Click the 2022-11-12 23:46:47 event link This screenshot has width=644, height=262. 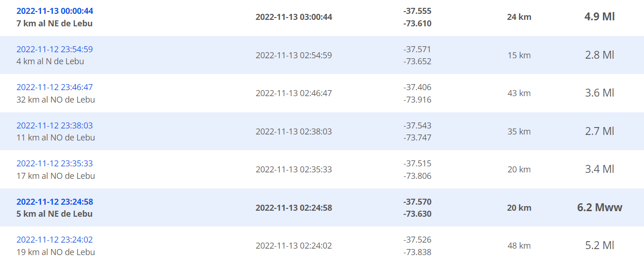[54, 87]
